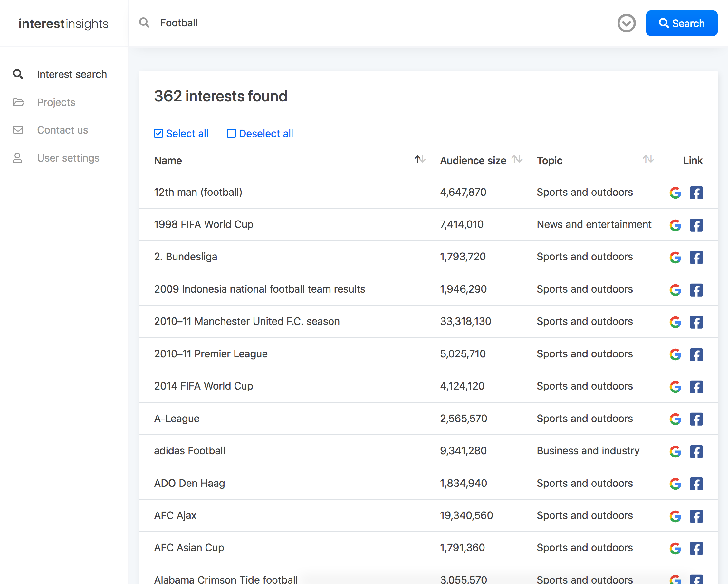Image resolution: width=728 pixels, height=584 pixels.
Task: Open Facebook link for adidas Football
Action: point(696,451)
